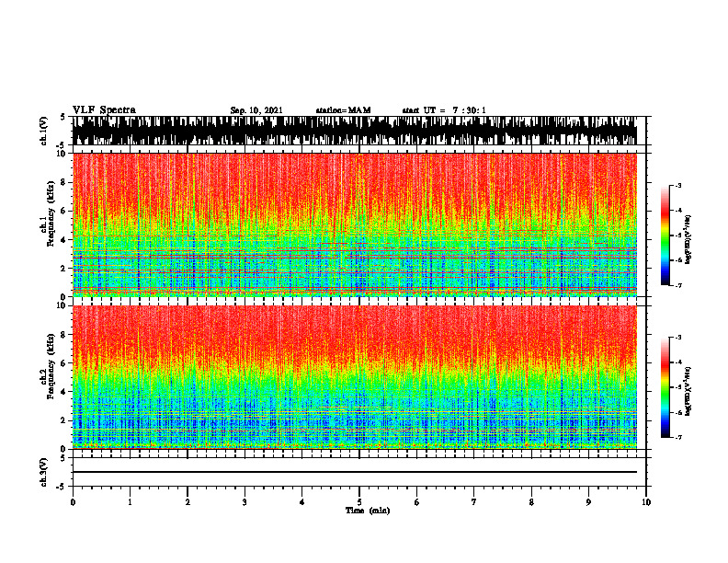
Task: Click the time axis tick label "8"
Action: click(x=531, y=502)
